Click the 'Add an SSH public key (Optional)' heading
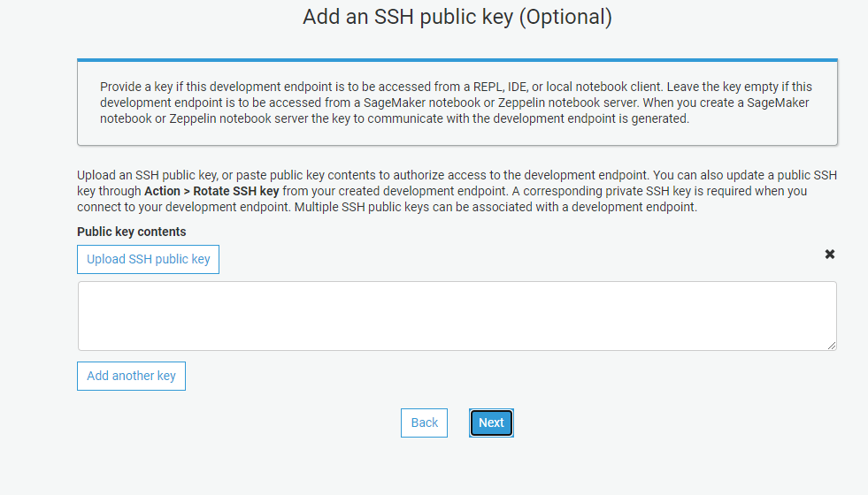Image resolution: width=868 pixels, height=495 pixels. (457, 17)
